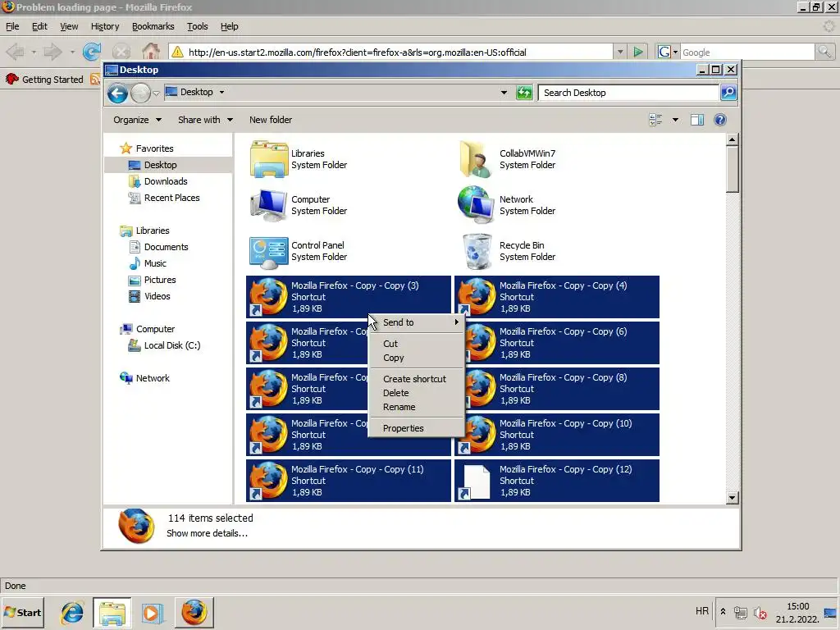Click the Start button
Viewport: 840px width, 630px height.
click(23, 612)
